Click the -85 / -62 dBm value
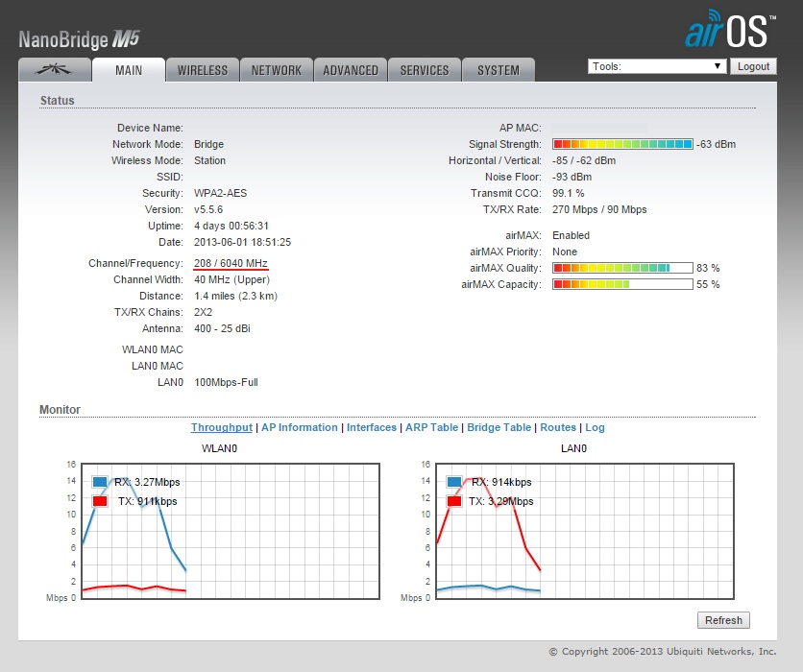Screen dimensions: 803x672 tap(584, 160)
